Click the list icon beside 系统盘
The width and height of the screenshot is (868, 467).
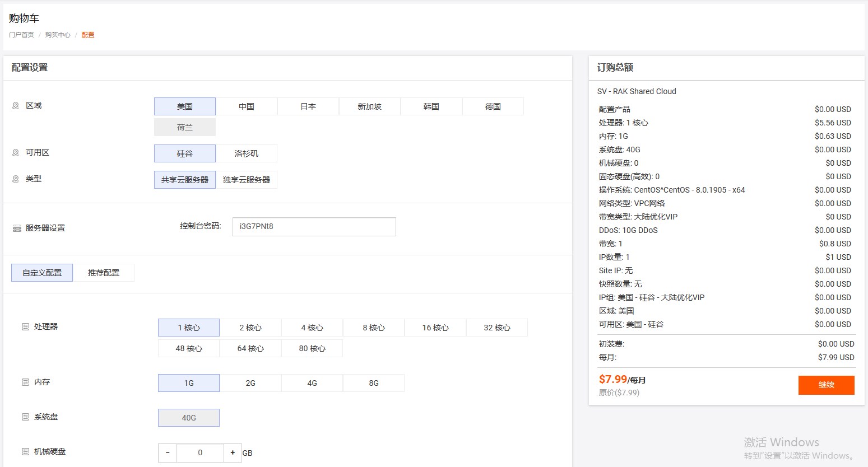[25, 417]
